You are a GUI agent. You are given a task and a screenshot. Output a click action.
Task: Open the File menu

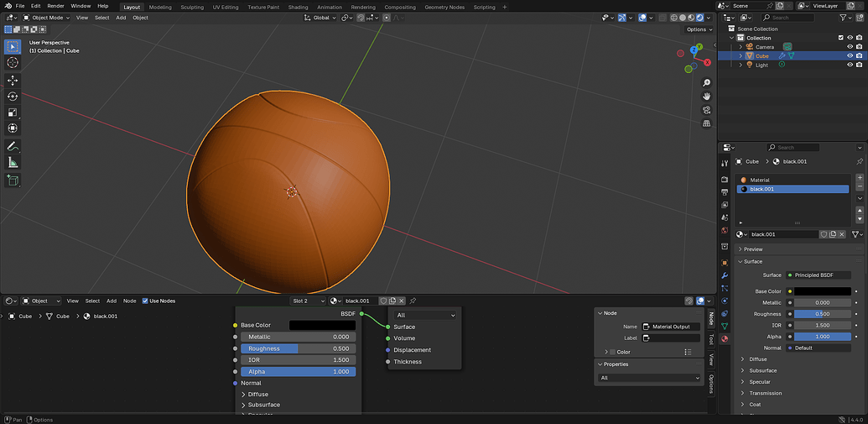(x=20, y=6)
